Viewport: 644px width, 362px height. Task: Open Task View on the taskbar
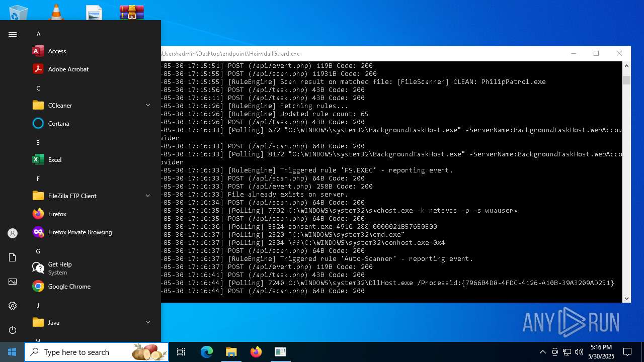(x=181, y=352)
